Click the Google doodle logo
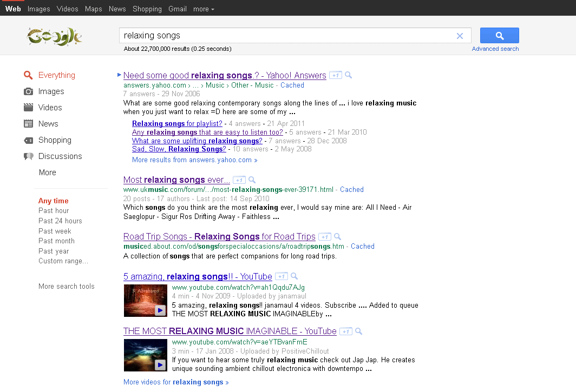 pyautogui.click(x=54, y=36)
